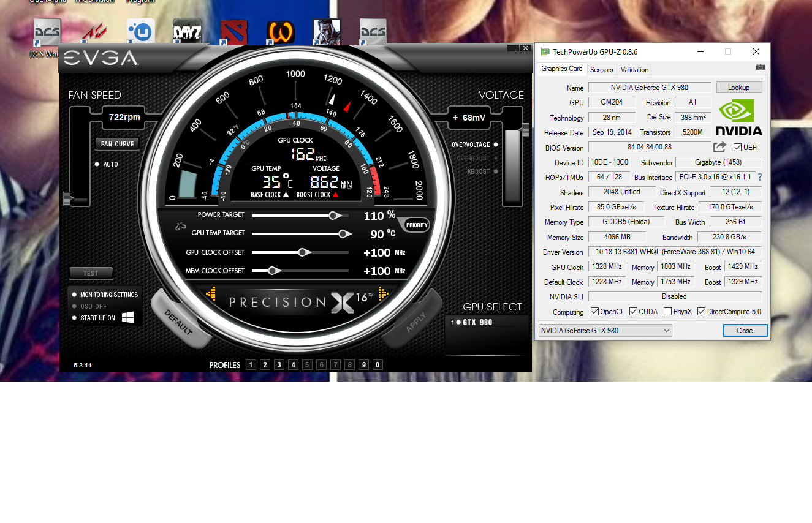
Task: Select profile slot 2
Action: click(x=265, y=365)
